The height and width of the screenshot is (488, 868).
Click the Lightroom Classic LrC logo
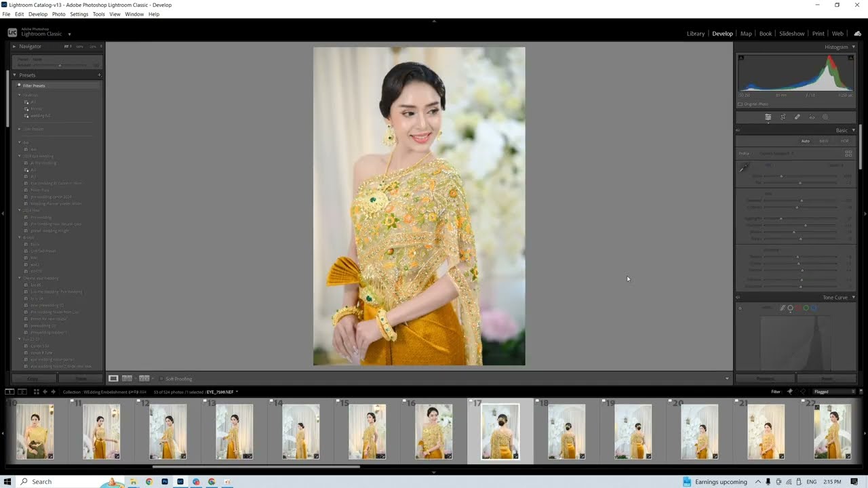[12, 33]
